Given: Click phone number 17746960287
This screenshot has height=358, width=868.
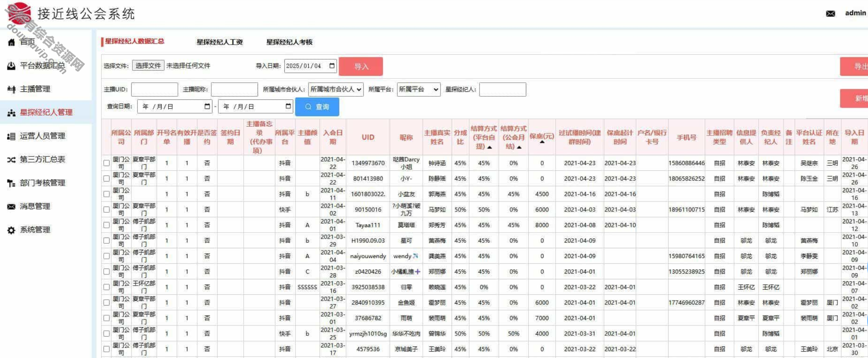Looking at the screenshot, I should [686, 303].
